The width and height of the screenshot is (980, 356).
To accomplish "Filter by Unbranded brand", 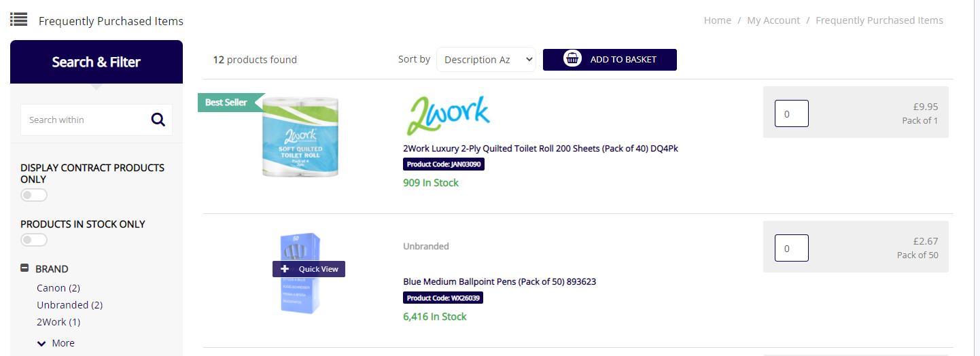I will pyautogui.click(x=69, y=305).
